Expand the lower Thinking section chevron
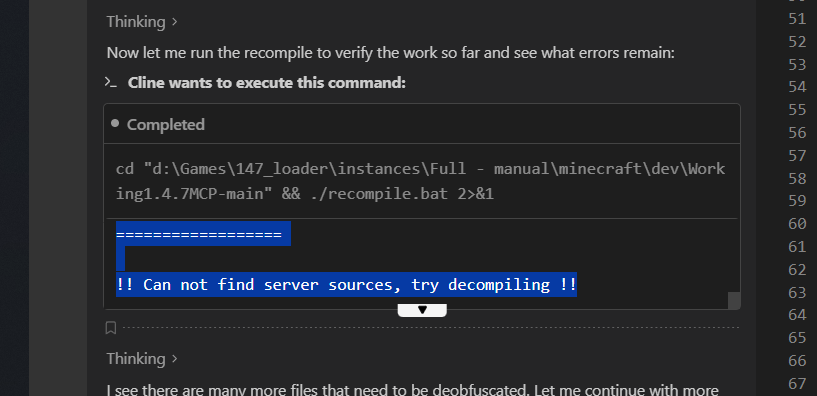The image size is (817, 396). pyautogui.click(x=175, y=359)
